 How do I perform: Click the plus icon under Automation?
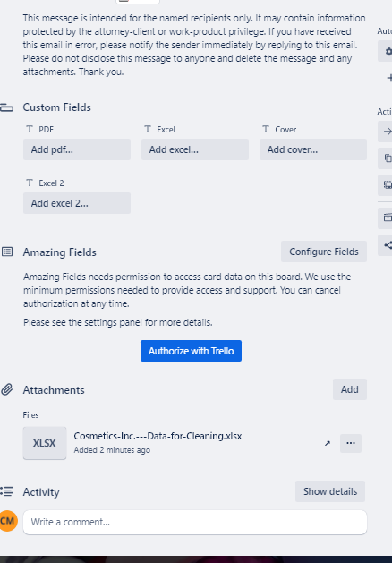point(388,78)
